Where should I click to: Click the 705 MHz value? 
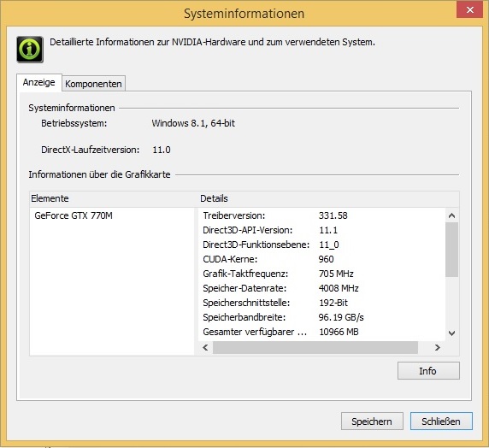336,274
